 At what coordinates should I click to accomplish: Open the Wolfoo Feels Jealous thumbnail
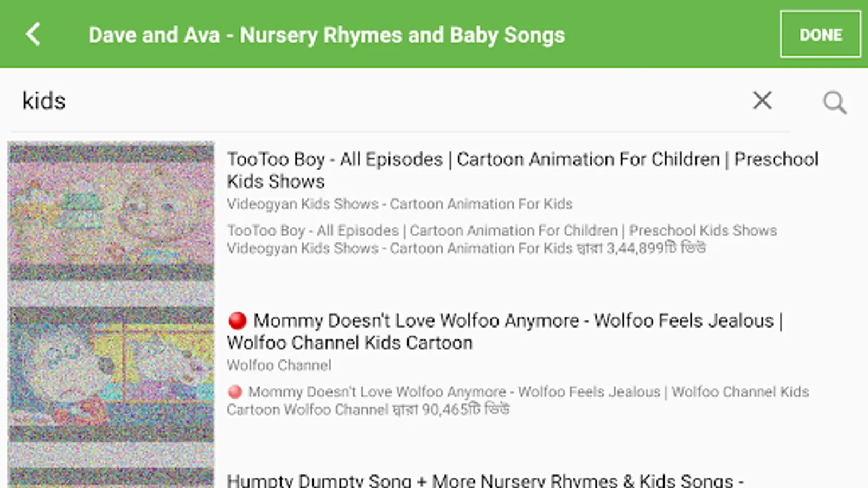pyautogui.click(x=111, y=373)
